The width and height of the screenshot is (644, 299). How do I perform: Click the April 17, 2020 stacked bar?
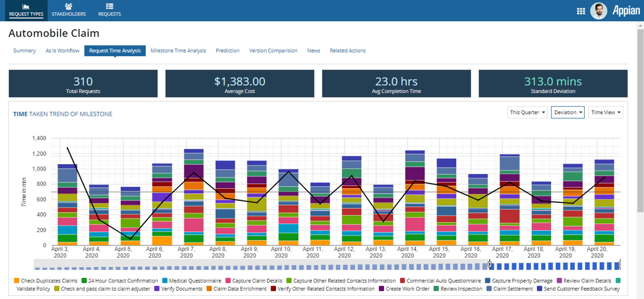coord(509,200)
